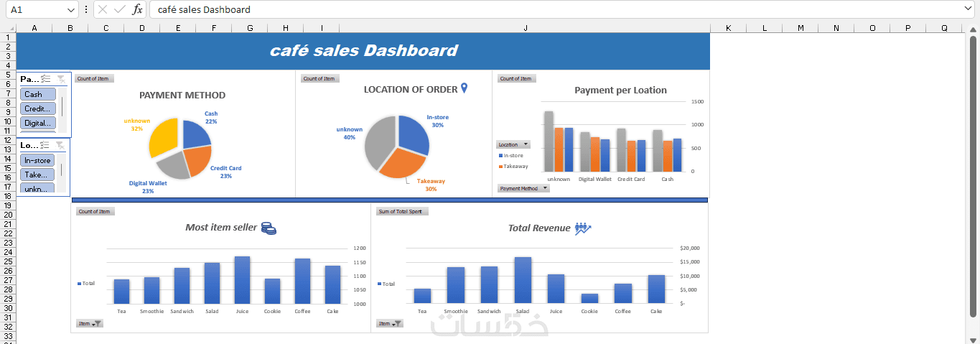Click Count of Item button on Location chart
The width and height of the screenshot is (980, 344).
point(320,79)
